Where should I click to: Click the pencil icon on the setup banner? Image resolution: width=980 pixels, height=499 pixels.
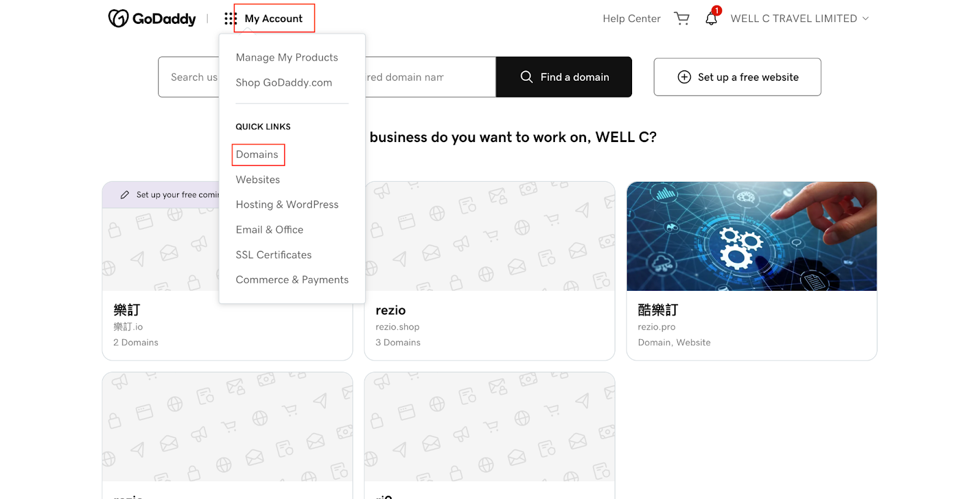click(x=125, y=195)
